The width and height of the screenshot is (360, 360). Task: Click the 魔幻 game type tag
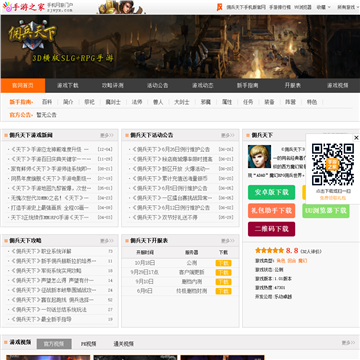302,261
